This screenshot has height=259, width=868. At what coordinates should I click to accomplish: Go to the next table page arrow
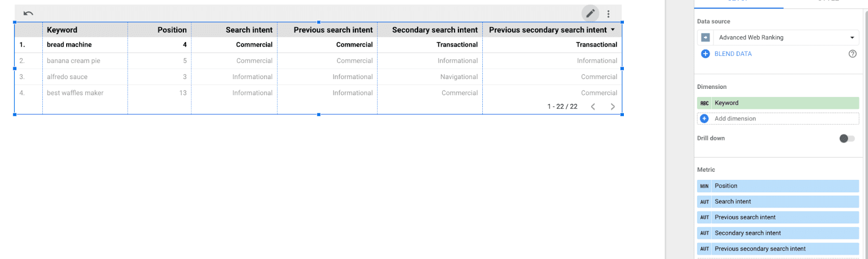point(612,107)
